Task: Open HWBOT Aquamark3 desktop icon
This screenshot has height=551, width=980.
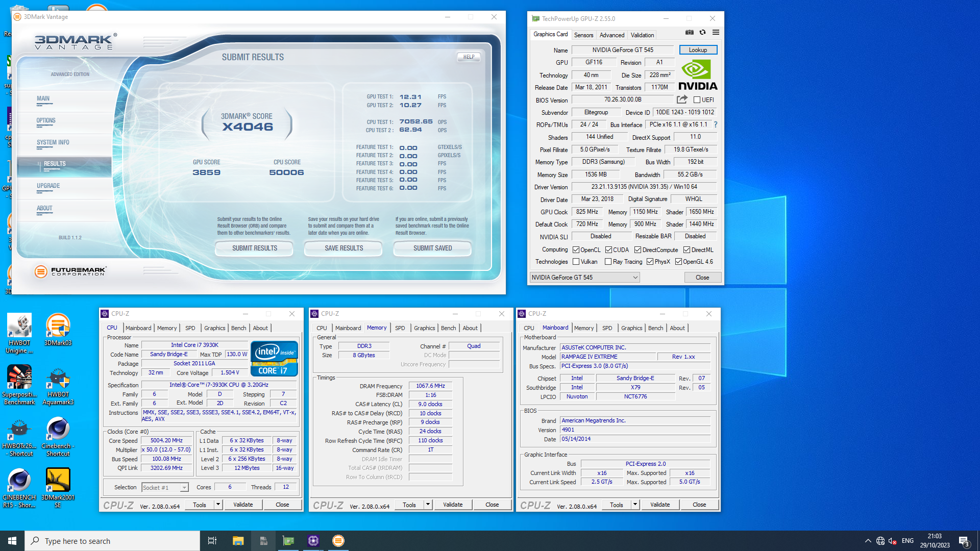Action: (x=58, y=385)
